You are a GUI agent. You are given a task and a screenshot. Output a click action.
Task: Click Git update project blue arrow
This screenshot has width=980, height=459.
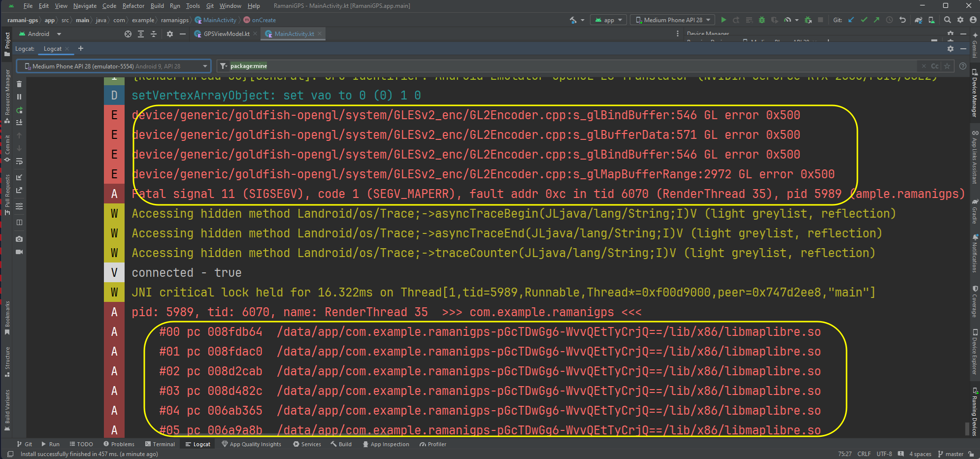click(851, 20)
